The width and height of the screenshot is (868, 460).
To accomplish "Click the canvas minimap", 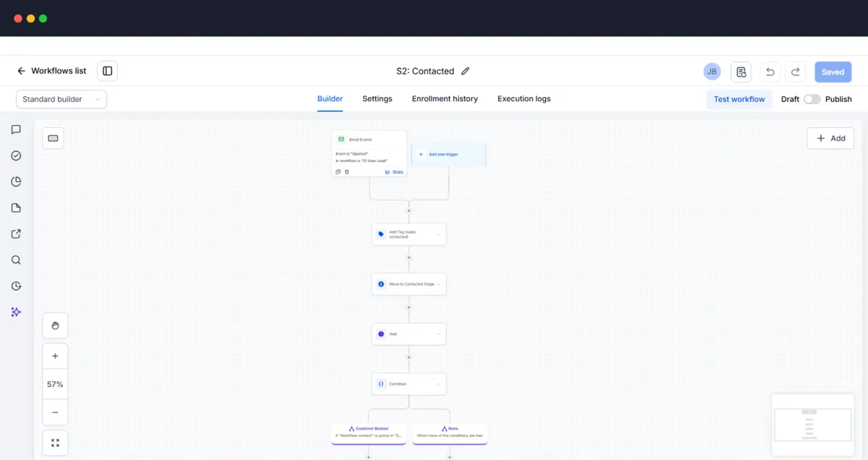I will (x=813, y=425).
